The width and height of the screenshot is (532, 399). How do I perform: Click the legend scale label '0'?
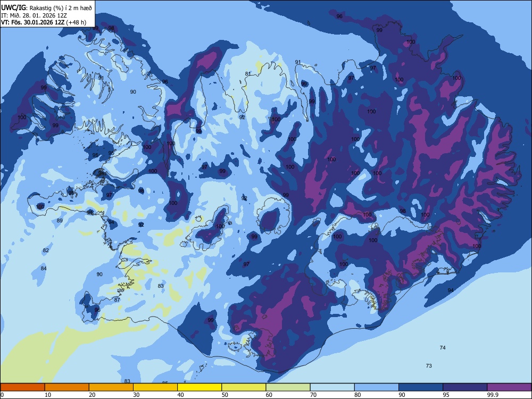[x=2, y=395]
